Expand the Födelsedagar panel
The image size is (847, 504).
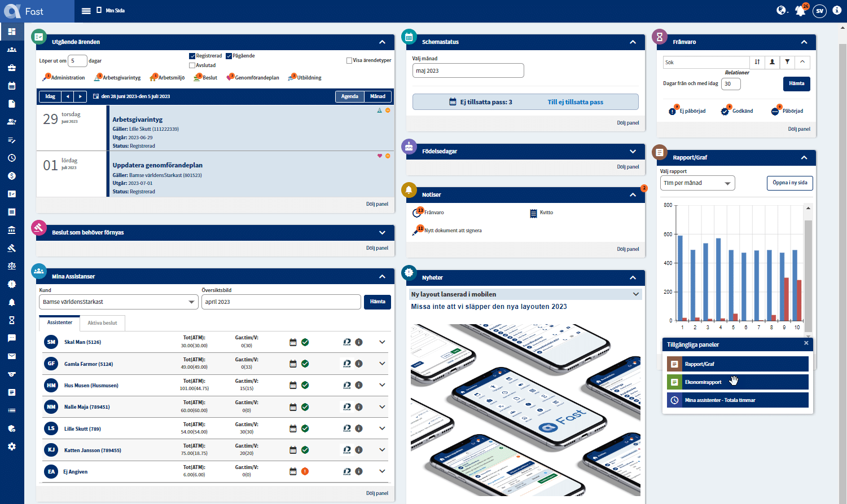tap(633, 151)
